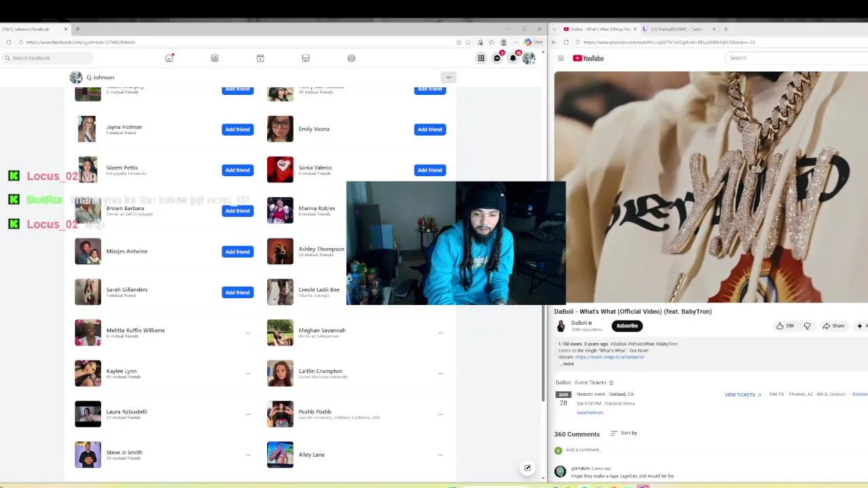
Task: Subscribe to DaBoii channel
Action: pos(627,326)
